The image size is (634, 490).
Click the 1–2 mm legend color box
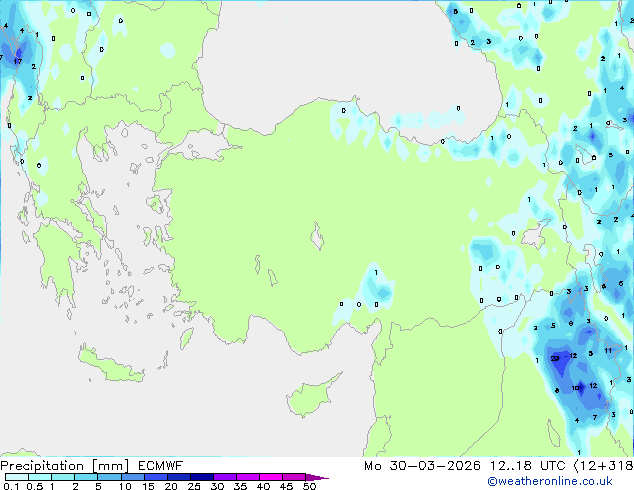[63, 477]
